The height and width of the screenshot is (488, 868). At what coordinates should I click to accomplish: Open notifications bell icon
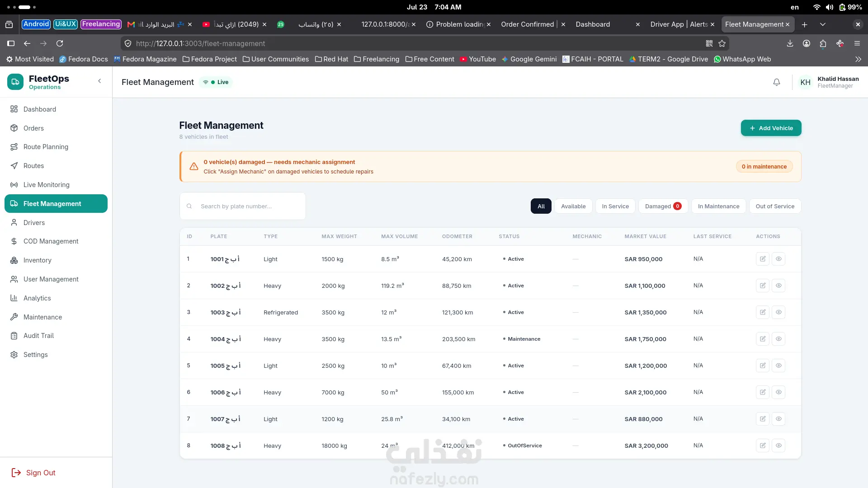pyautogui.click(x=776, y=82)
